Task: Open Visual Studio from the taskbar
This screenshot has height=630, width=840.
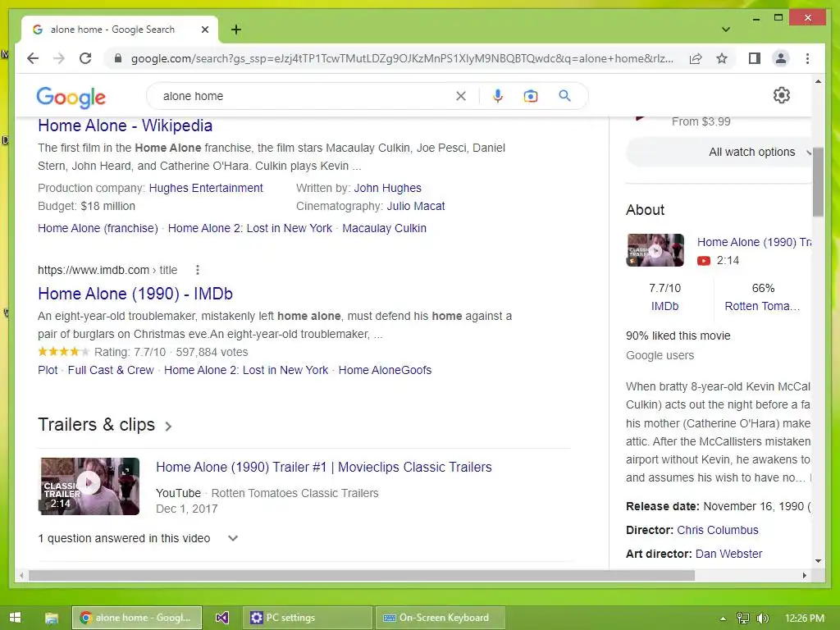Action: (x=221, y=618)
